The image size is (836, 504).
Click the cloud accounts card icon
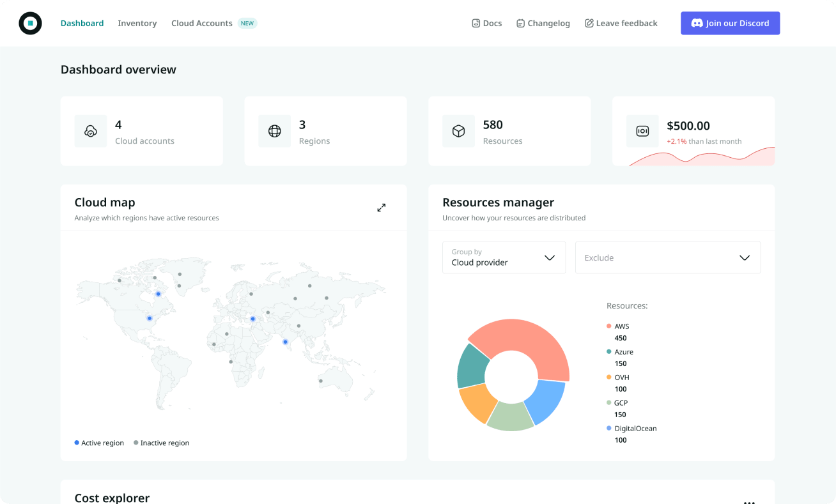(x=91, y=131)
